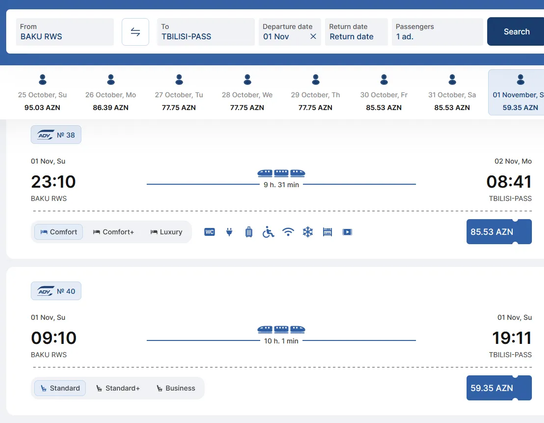This screenshot has width=544, height=423.
Task: Select the Comfort class on train 38
Action: (x=59, y=232)
